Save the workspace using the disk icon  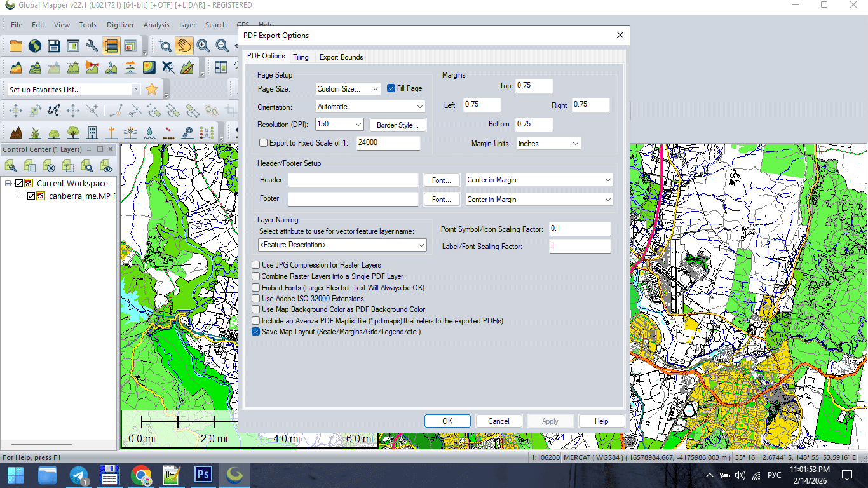click(x=53, y=46)
